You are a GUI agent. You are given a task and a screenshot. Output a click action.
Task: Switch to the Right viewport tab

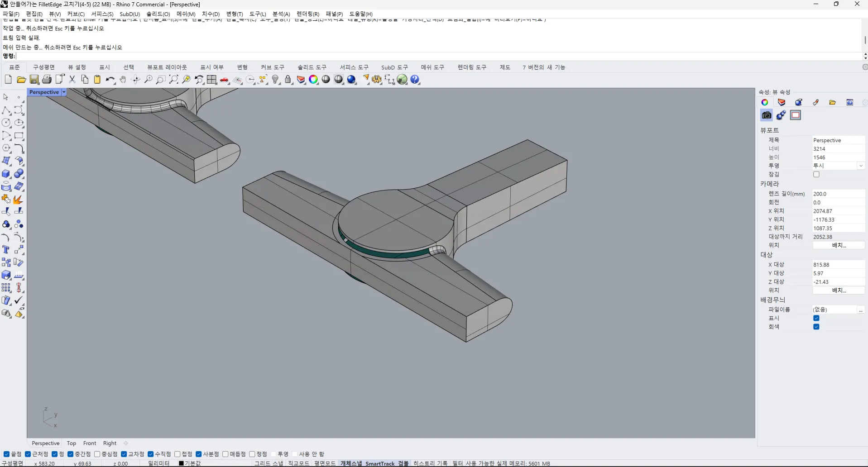(110, 443)
